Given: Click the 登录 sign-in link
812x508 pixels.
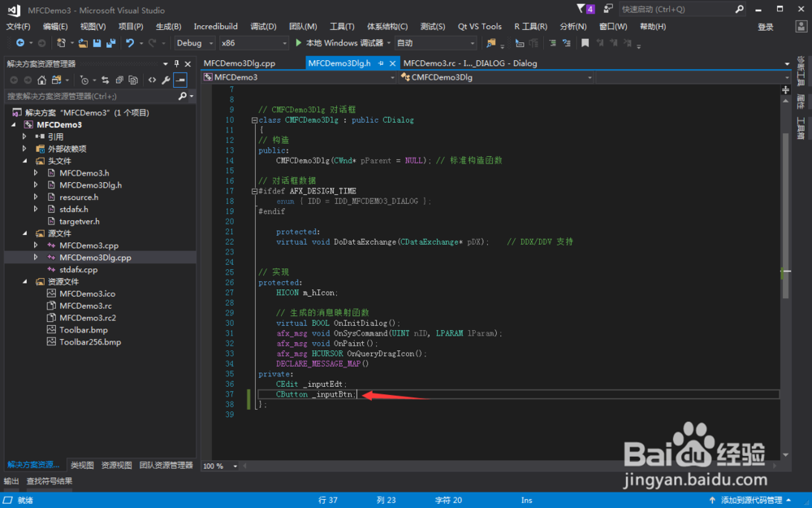Looking at the screenshot, I should click(766, 27).
